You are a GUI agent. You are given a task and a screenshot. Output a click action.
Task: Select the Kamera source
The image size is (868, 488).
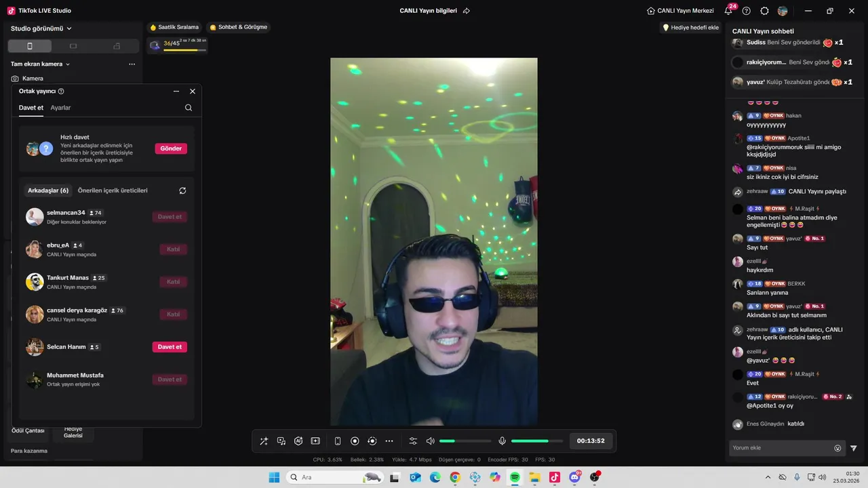click(x=27, y=79)
